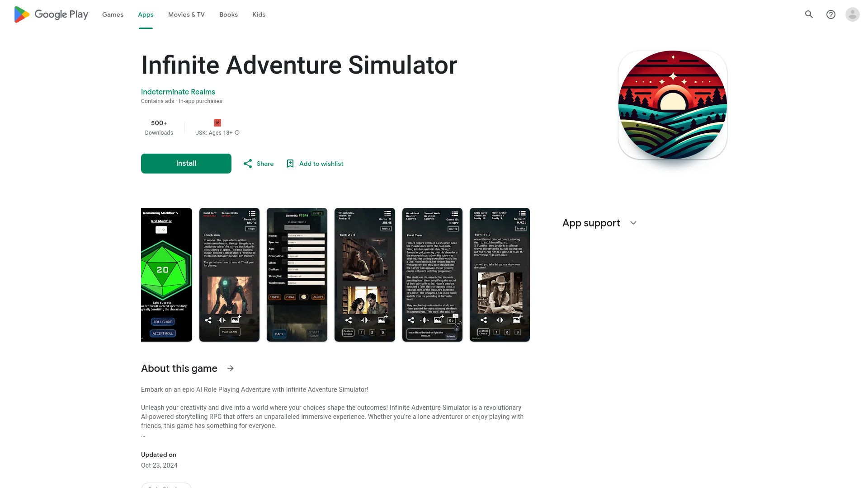Select the Games tab in navigation

pyautogui.click(x=113, y=14)
